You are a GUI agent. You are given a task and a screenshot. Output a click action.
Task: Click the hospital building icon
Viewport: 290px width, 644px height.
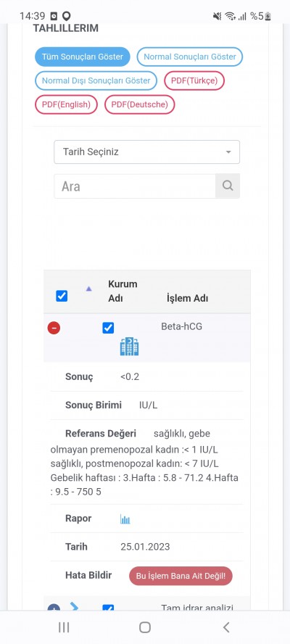point(129,347)
